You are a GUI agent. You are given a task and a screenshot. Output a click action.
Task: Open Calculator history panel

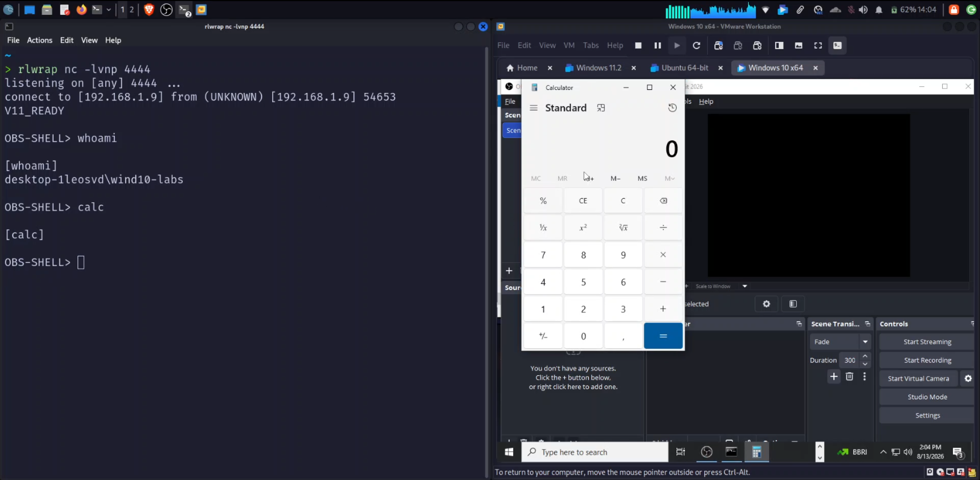coord(672,108)
